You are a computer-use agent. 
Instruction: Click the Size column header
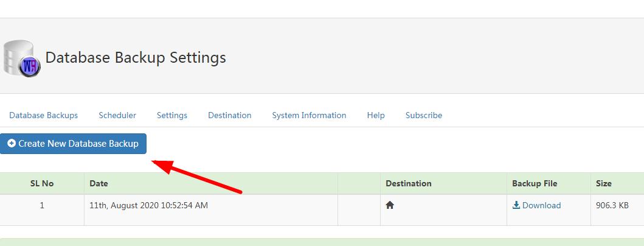[x=604, y=183]
